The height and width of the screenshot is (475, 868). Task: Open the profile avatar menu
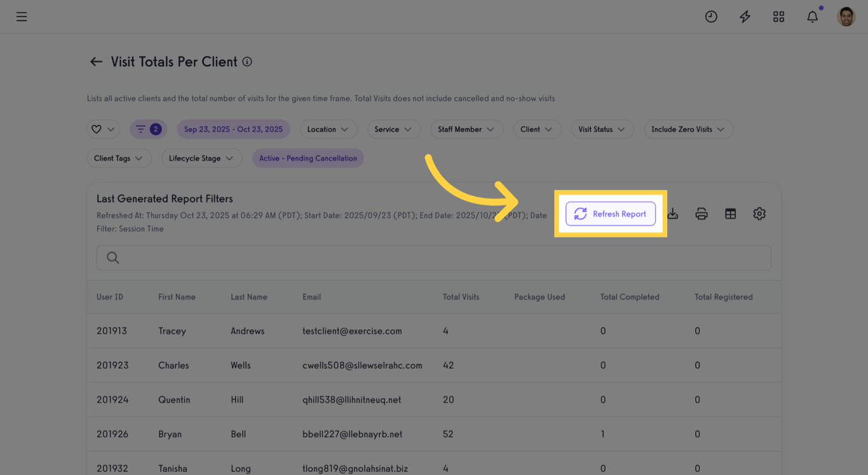[846, 17]
